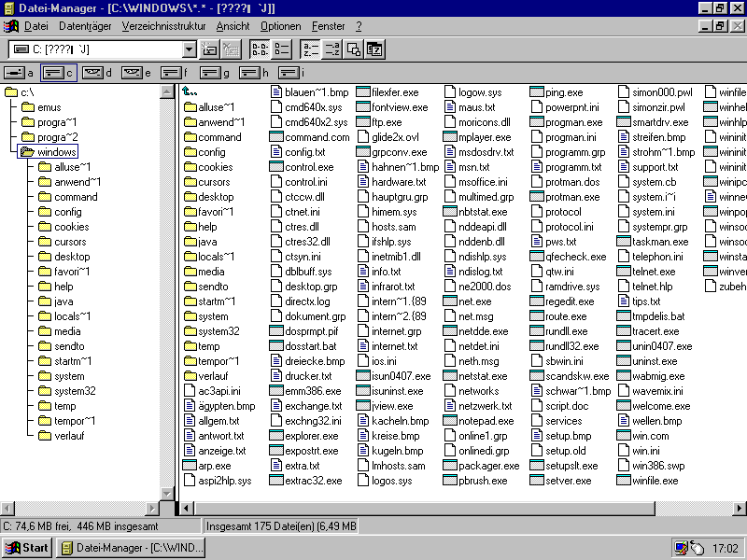Viewport: 747px width, 560px height.
Task: Click the taskbar clock 17:02
Action: [726, 548]
